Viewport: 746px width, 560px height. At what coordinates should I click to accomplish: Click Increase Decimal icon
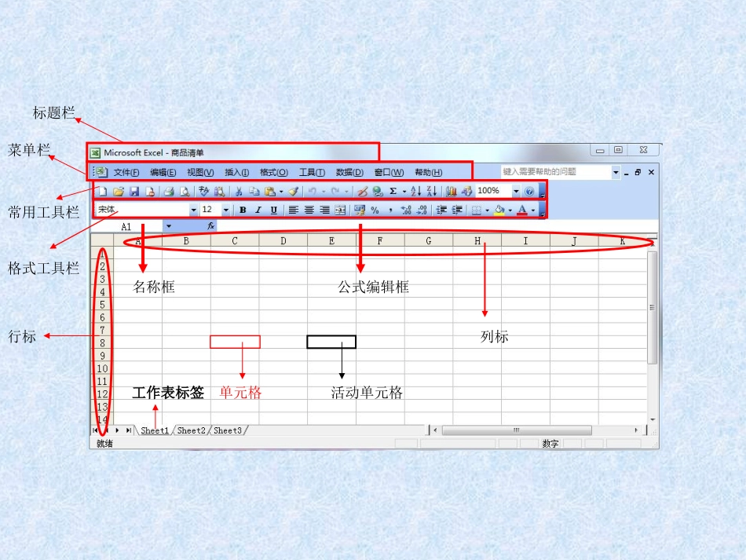406,210
